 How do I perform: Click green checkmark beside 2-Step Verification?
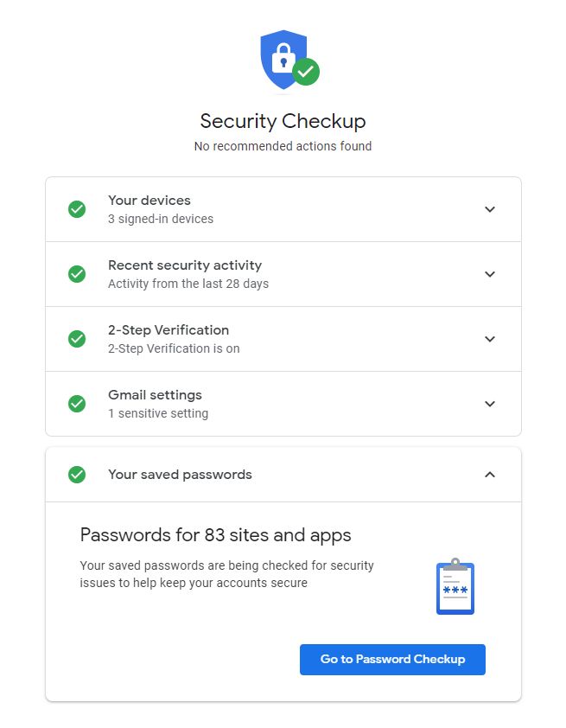[x=77, y=339]
